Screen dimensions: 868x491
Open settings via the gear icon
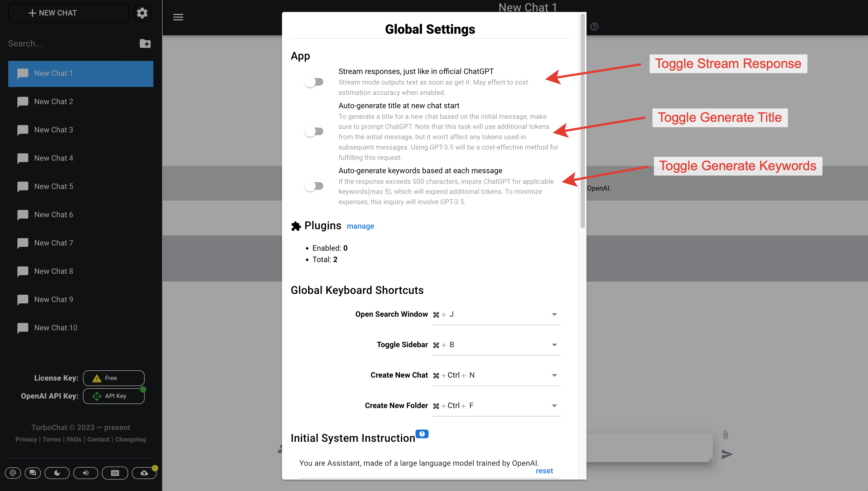point(142,13)
